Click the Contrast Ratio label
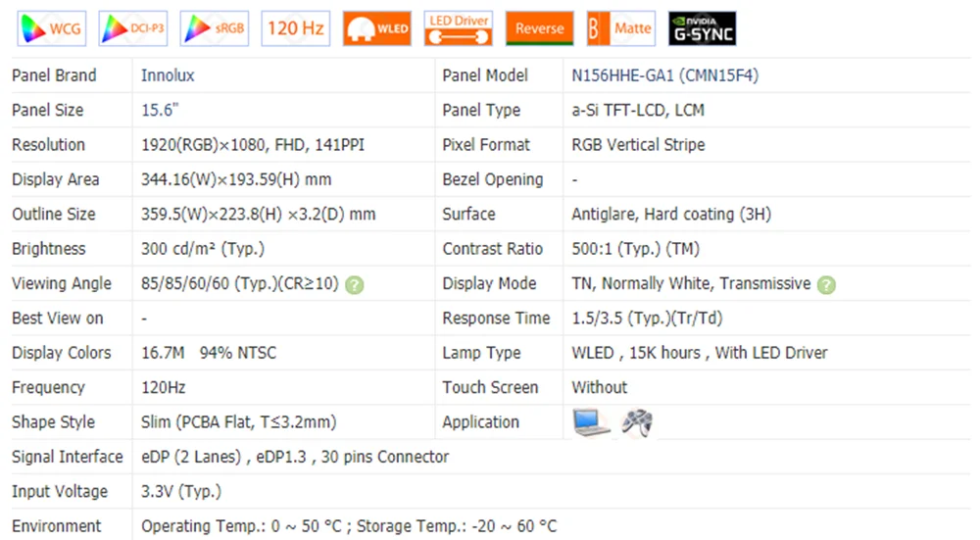The height and width of the screenshot is (540, 980). click(x=493, y=249)
